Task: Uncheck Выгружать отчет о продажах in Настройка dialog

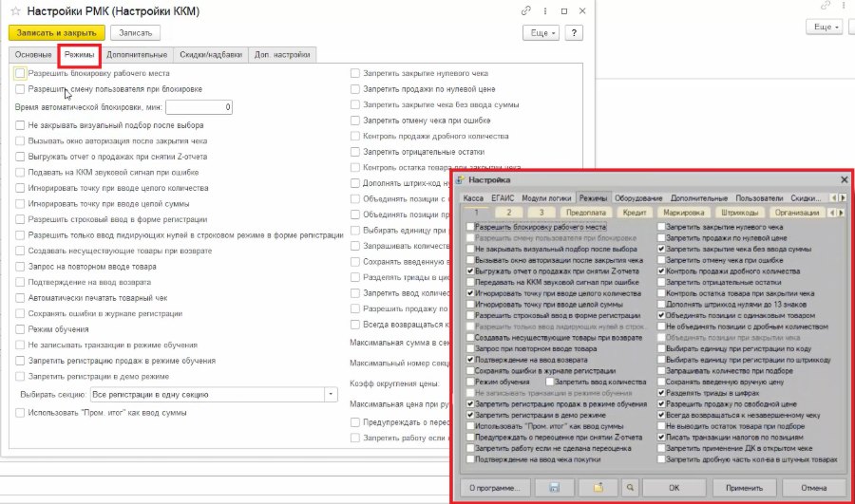Action: point(470,271)
